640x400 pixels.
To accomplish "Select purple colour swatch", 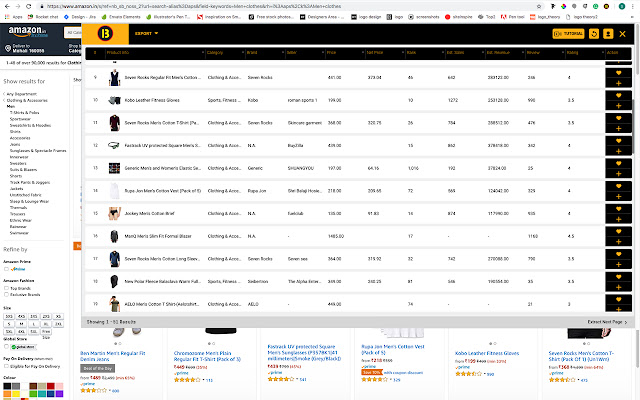I will pyautogui.click(x=60, y=394).
